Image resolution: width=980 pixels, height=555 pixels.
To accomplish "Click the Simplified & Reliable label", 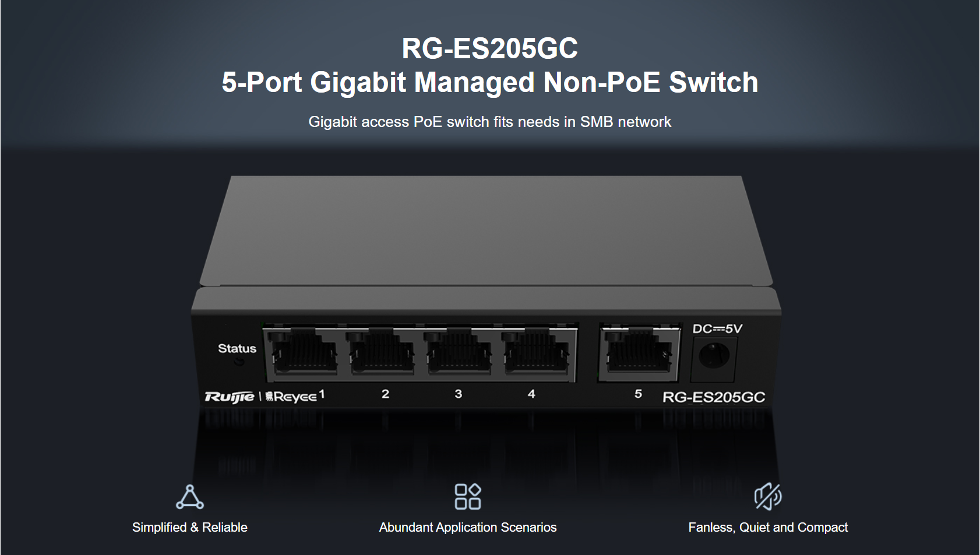I will pos(190,527).
